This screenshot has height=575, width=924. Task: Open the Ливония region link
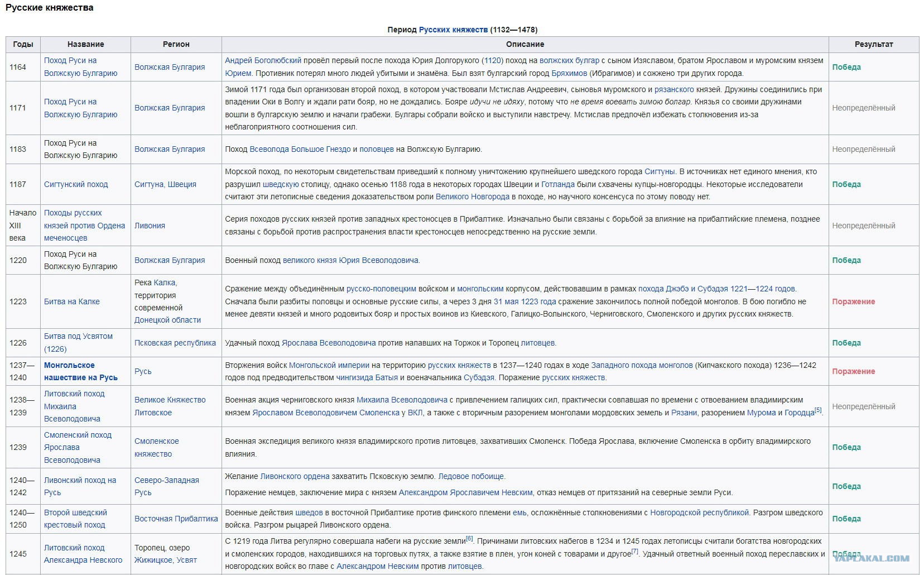click(150, 226)
